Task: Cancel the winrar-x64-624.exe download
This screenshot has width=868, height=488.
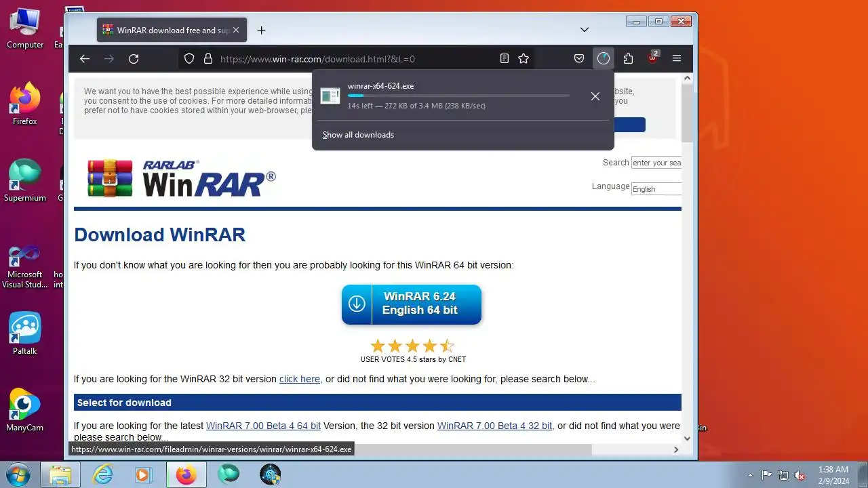Action: coord(595,96)
